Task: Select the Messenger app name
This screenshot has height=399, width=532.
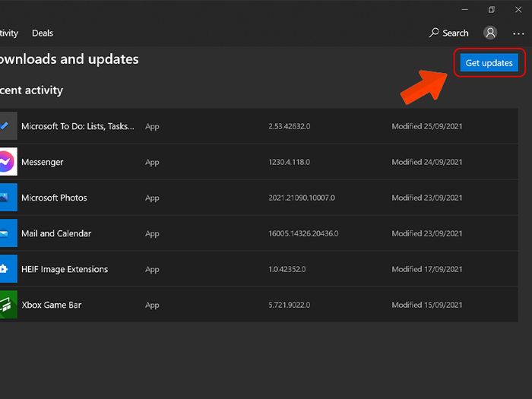Action: coord(43,162)
